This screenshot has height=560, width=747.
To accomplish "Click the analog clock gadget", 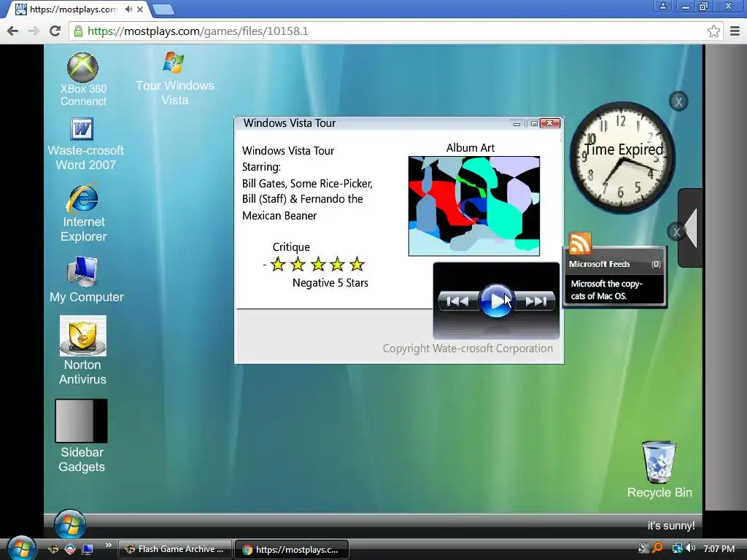I will (x=622, y=156).
